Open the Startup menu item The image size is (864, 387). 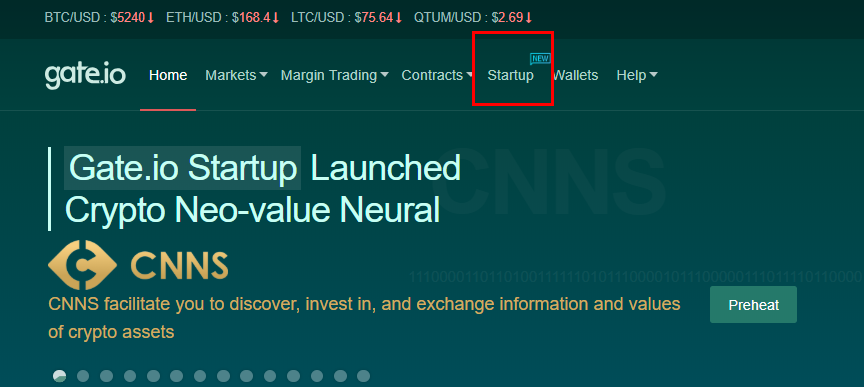click(x=510, y=75)
